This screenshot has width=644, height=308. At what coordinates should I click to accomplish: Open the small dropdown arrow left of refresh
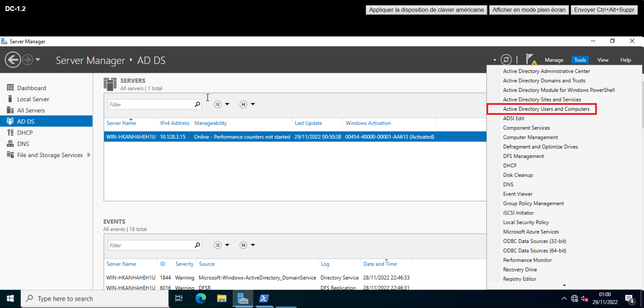pos(495,60)
